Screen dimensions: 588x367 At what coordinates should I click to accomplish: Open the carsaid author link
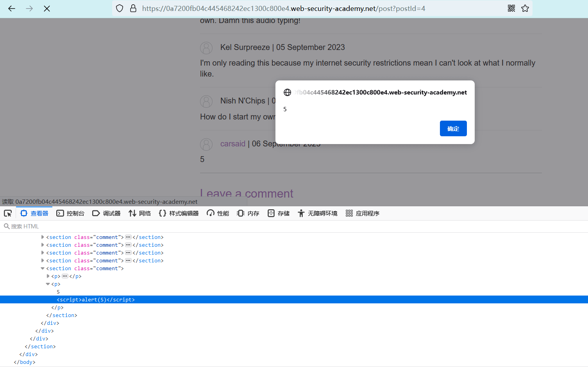[x=233, y=144]
